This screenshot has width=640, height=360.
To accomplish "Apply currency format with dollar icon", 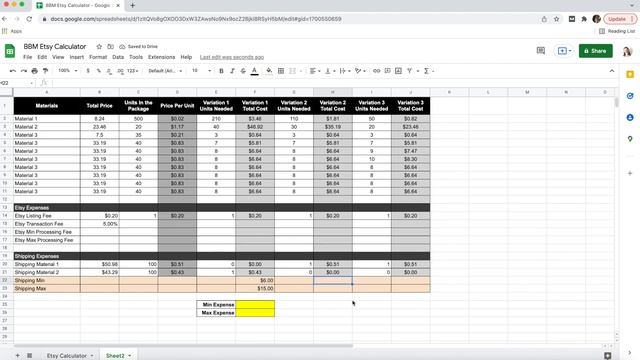I will click(88, 71).
